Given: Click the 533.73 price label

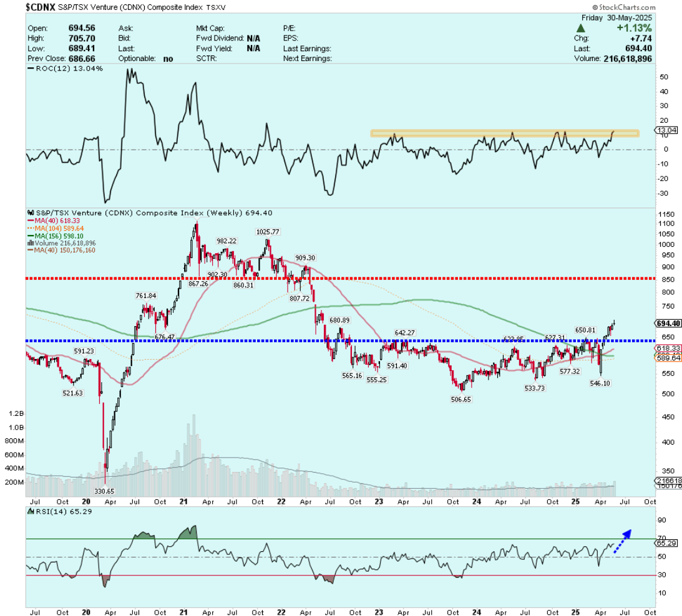Looking at the screenshot, I should pyautogui.click(x=535, y=388).
